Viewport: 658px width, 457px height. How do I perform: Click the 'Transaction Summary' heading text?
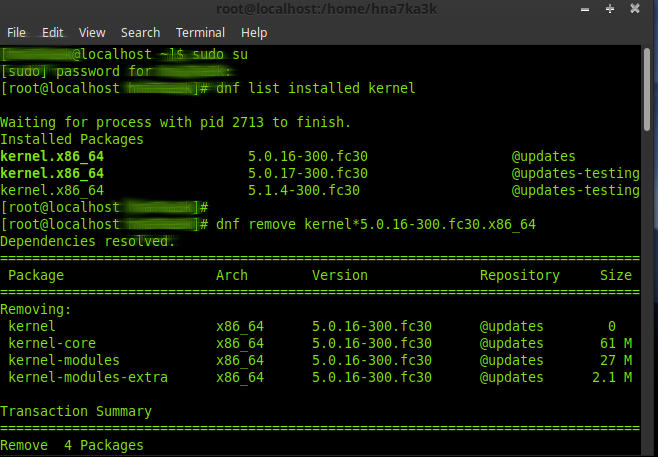[76, 412]
